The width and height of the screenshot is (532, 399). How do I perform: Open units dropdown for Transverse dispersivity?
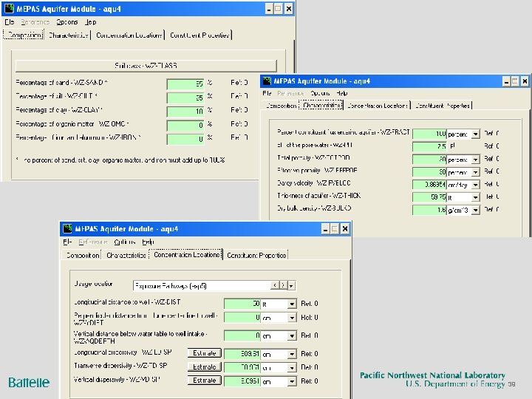point(292,368)
